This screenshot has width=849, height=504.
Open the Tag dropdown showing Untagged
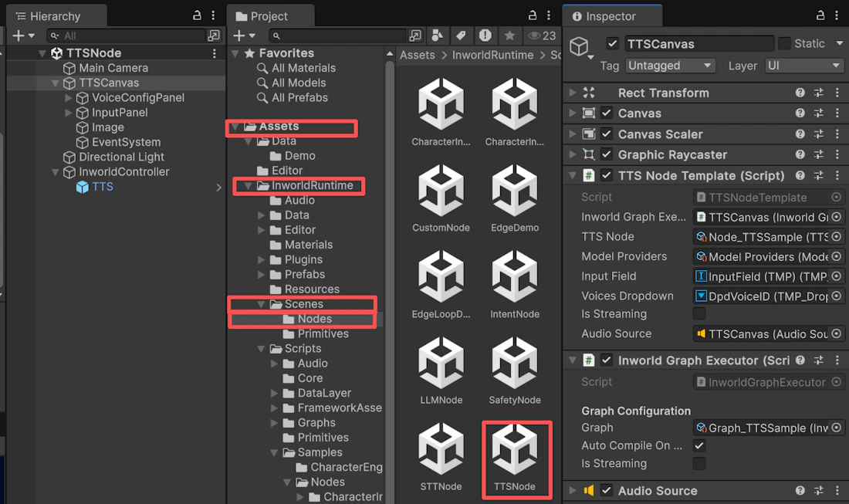(670, 66)
